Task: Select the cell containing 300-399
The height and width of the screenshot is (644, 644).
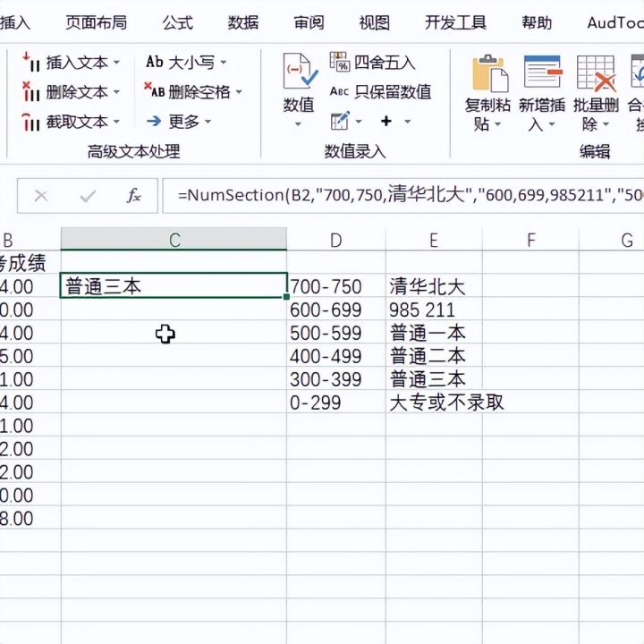Action: tap(336, 378)
